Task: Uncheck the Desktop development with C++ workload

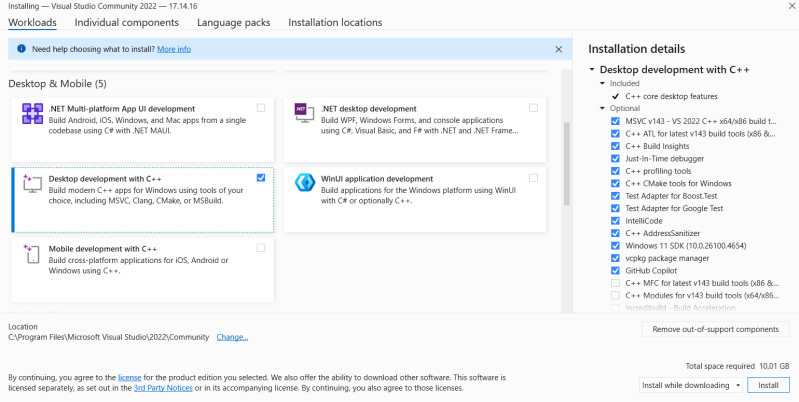Action: coord(261,177)
